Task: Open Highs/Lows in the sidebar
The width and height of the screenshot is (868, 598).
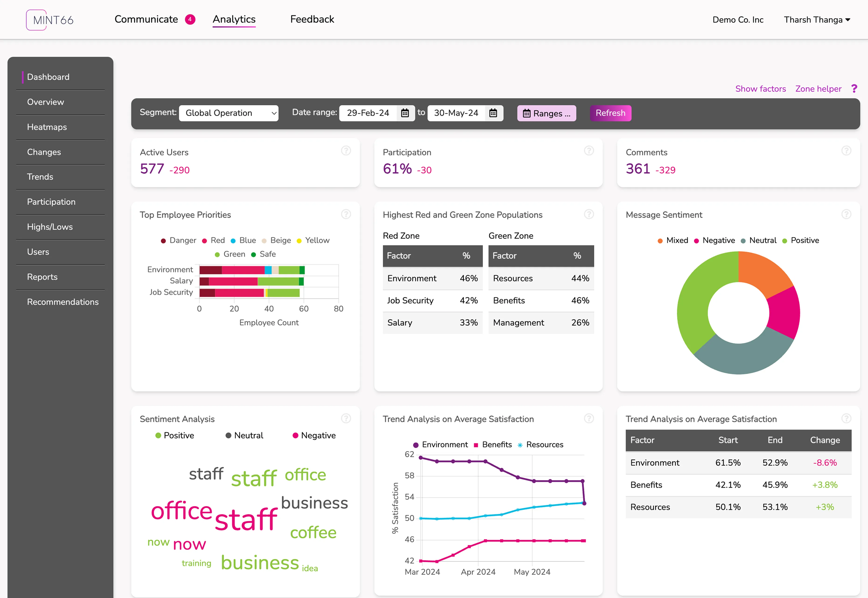Action: (x=50, y=227)
